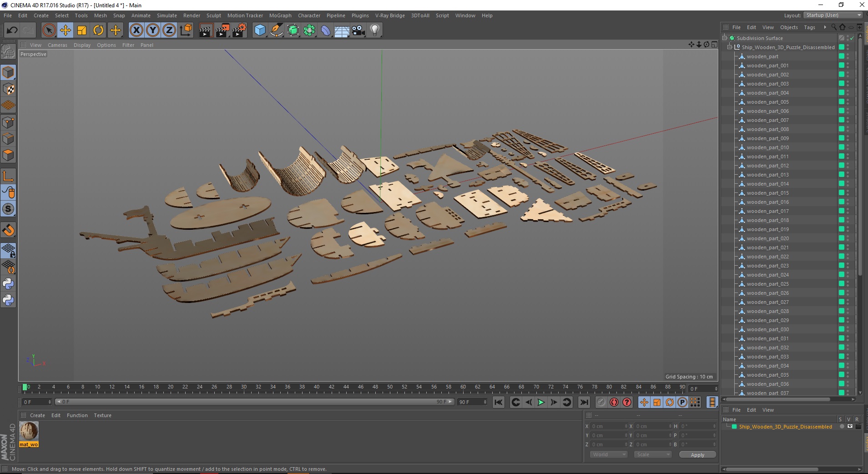Toggle Y axis lock

pyautogui.click(x=153, y=30)
